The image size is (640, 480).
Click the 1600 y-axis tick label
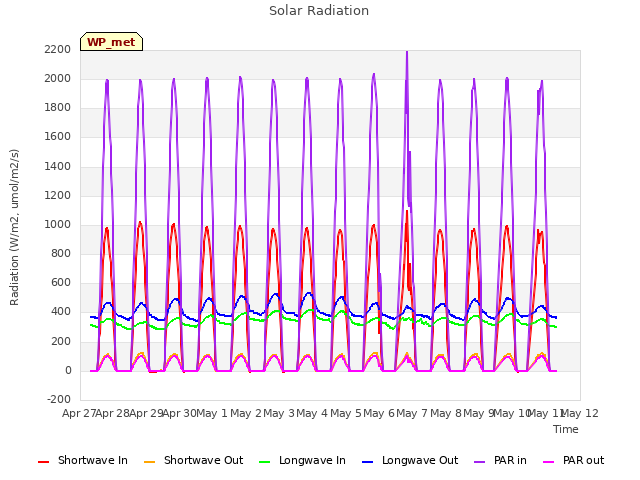pyautogui.click(x=58, y=137)
